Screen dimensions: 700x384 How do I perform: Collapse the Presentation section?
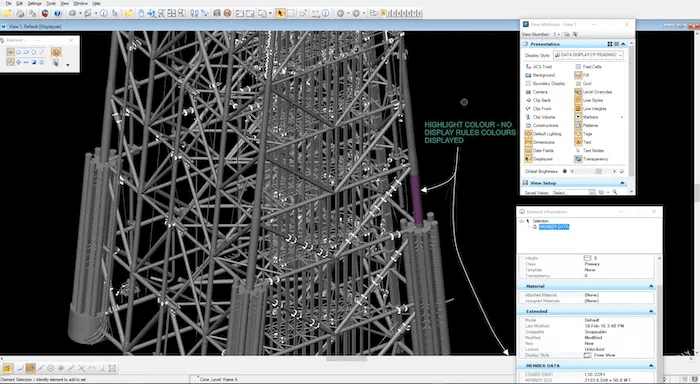623,44
